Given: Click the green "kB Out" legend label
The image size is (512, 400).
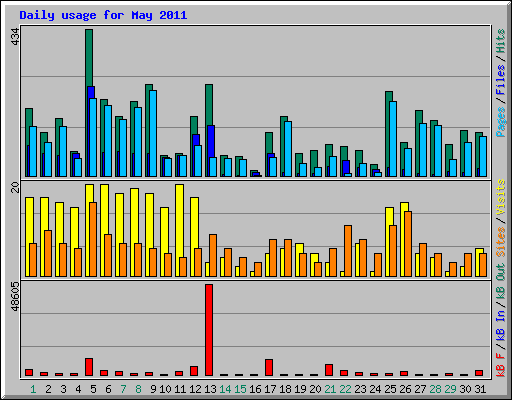Looking at the screenshot, I should point(500,282).
